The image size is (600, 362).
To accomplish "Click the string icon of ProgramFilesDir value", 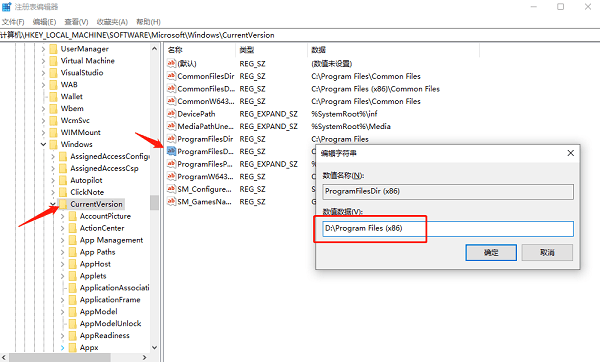I will 171,139.
